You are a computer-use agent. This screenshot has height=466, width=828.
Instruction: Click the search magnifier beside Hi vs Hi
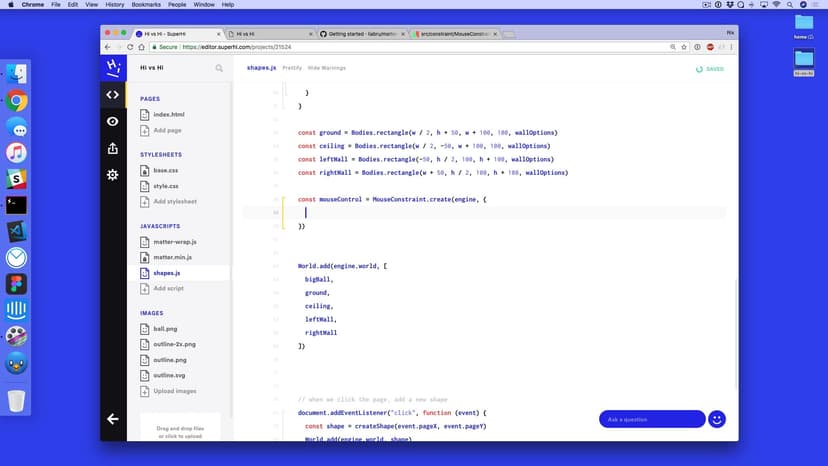pyautogui.click(x=219, y=68)
